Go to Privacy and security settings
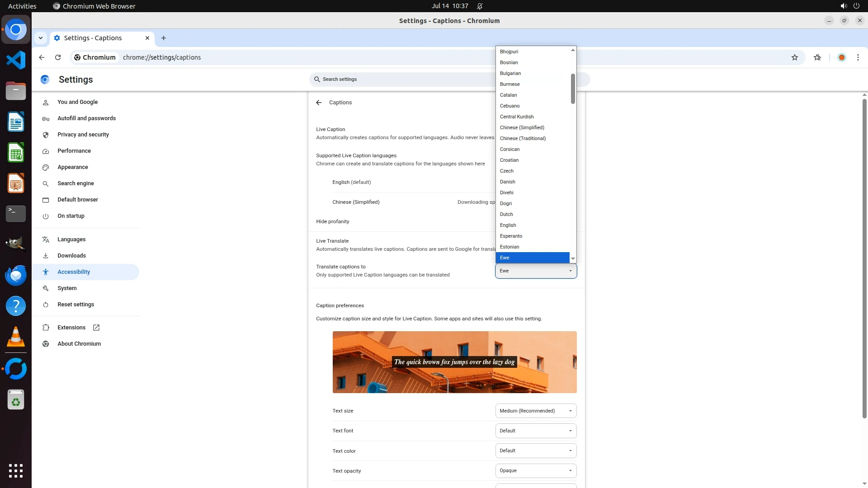Viewport: 868px width, 488px height. coord(83,135)
